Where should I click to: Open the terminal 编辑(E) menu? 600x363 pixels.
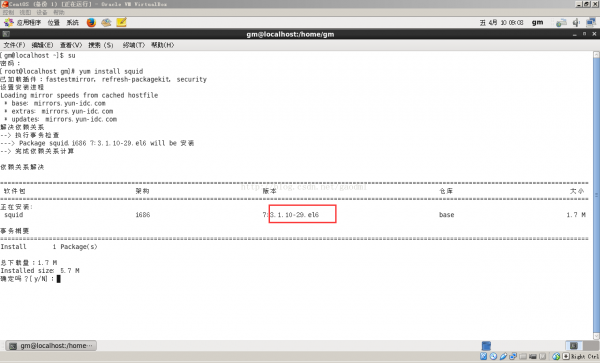tap(42, 45)
